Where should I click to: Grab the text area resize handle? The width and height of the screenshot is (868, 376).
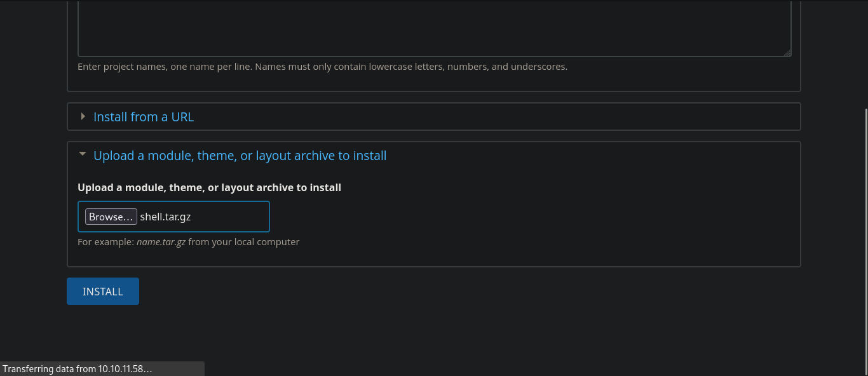(787, 53)
